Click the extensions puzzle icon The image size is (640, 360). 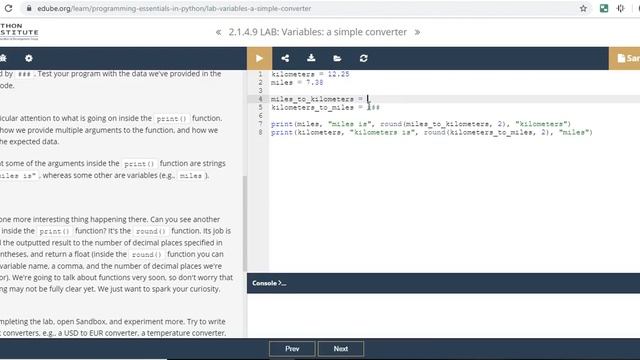pos(620,8)
